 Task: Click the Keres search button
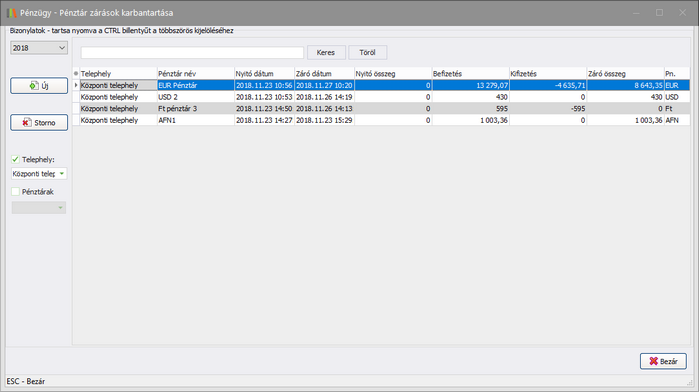[326, 52]
